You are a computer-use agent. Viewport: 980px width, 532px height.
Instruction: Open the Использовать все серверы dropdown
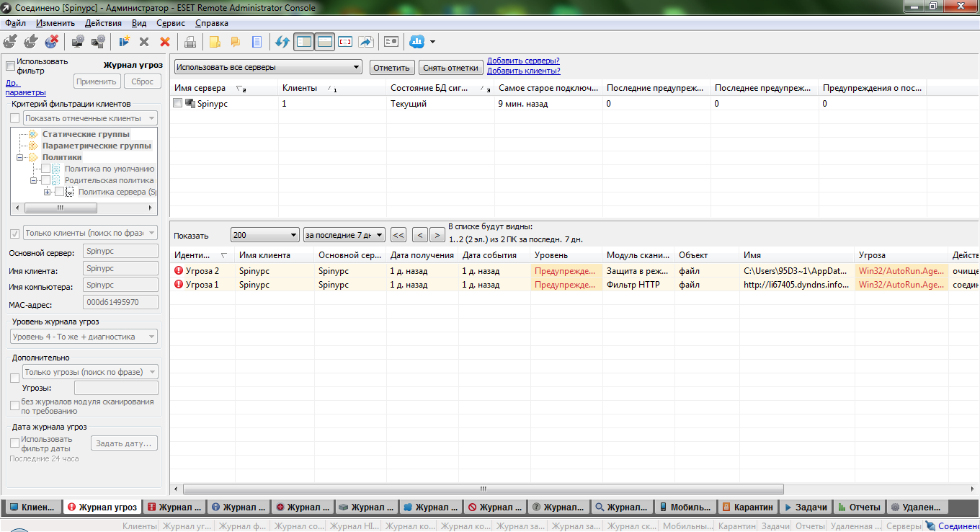[x=268, y=68]
